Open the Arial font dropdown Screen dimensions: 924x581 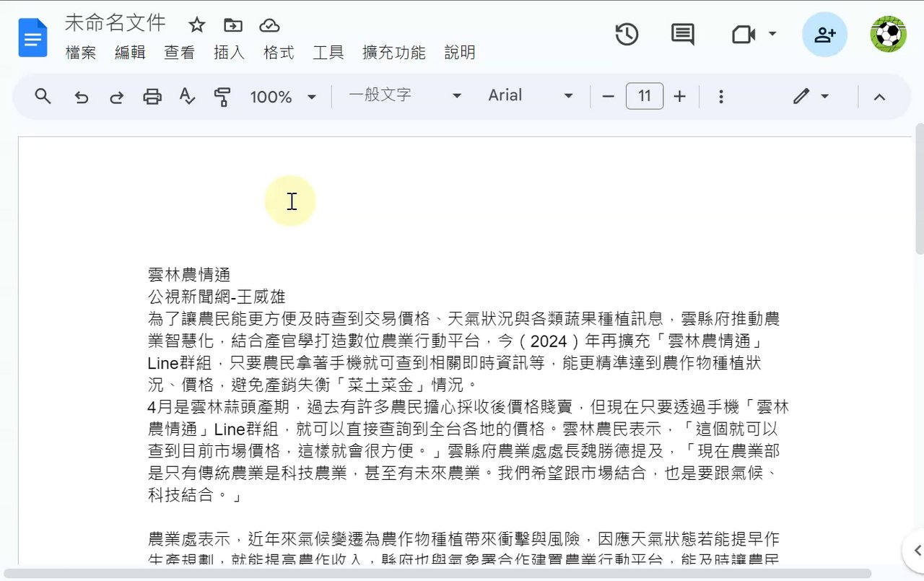coord(531,95)
